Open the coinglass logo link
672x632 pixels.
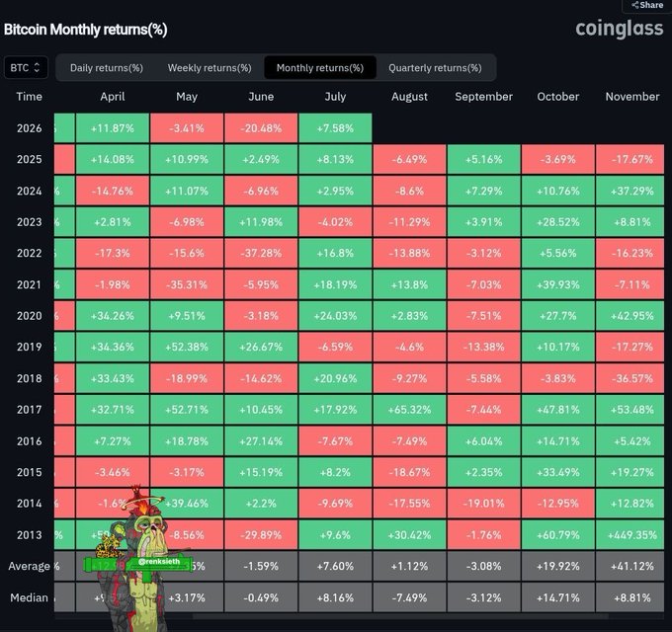tap(620, 29)
